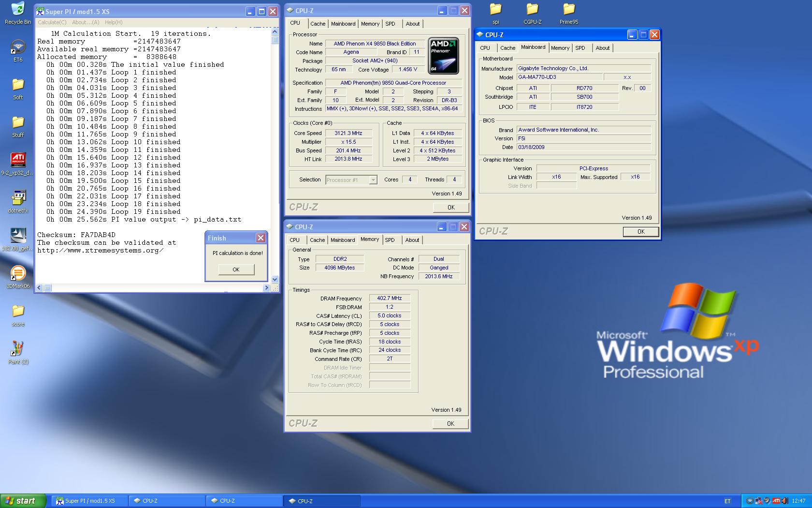This screenshot has height=508, width=812.
Task: Activate the third CPU-Z taskbar button
Action: 322,501
